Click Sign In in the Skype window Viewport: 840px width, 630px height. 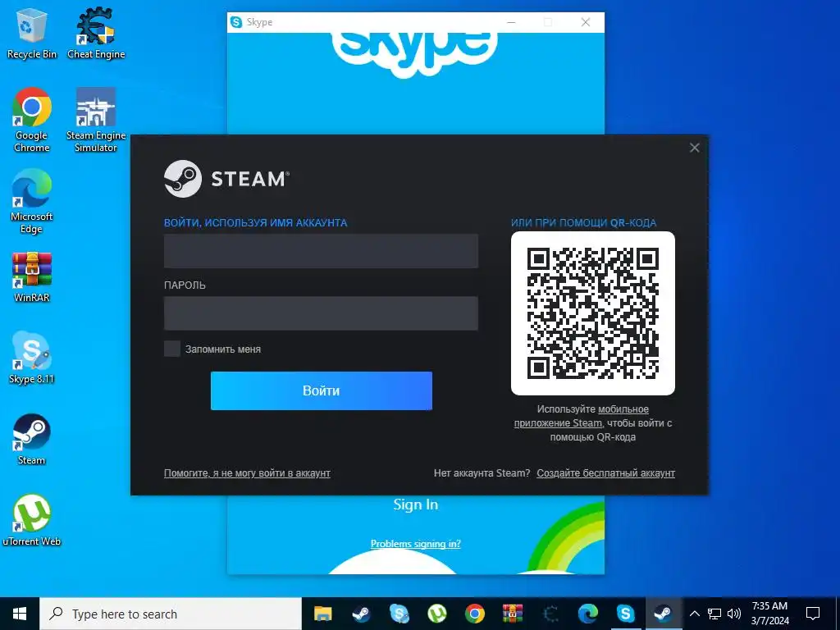416,504
